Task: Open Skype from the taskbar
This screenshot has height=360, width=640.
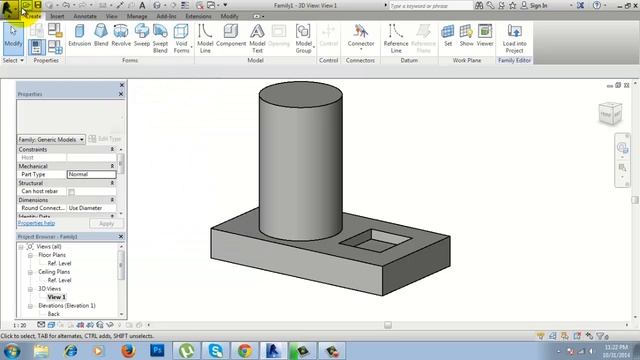Action: (215, 351)
